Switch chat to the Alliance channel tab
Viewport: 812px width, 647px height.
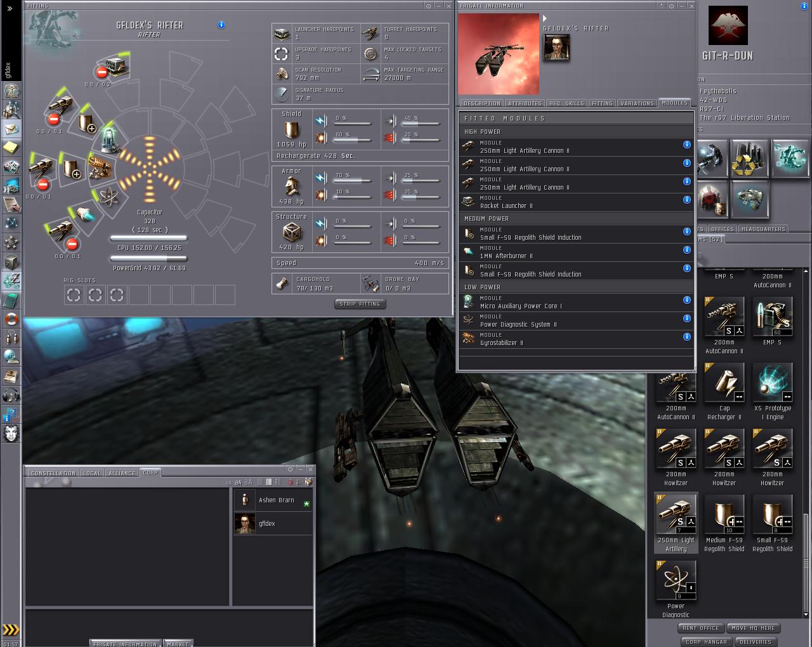point(122,473)
